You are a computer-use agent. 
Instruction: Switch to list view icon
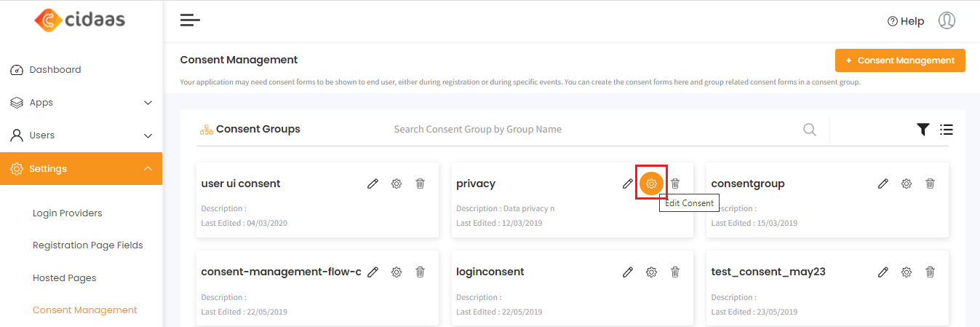pos(946,130)
